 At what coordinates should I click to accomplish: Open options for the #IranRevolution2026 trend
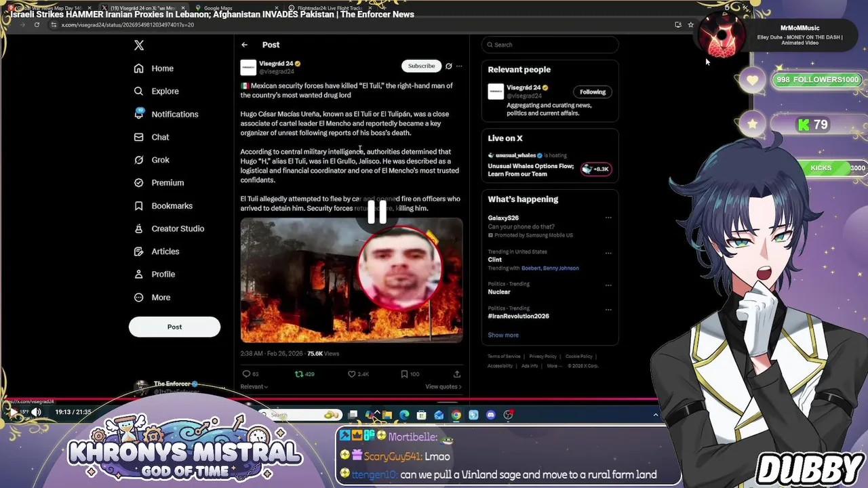tap(608, 309)
